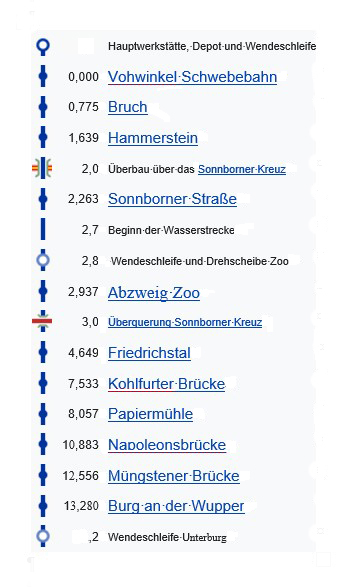Open the Abzweig Zoo link

pos(154,293)
